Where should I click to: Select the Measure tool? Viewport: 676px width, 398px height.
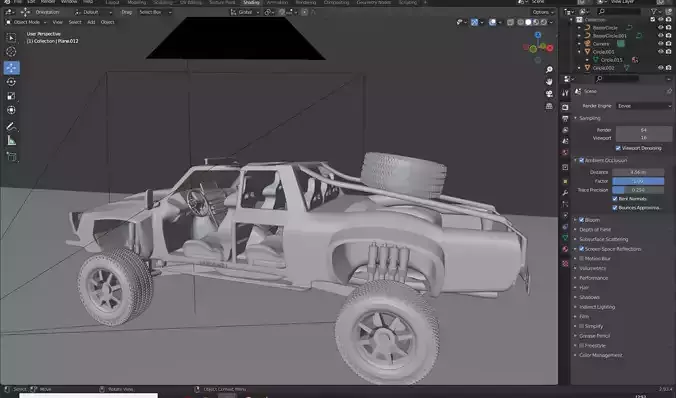click(x=12, y=141)
